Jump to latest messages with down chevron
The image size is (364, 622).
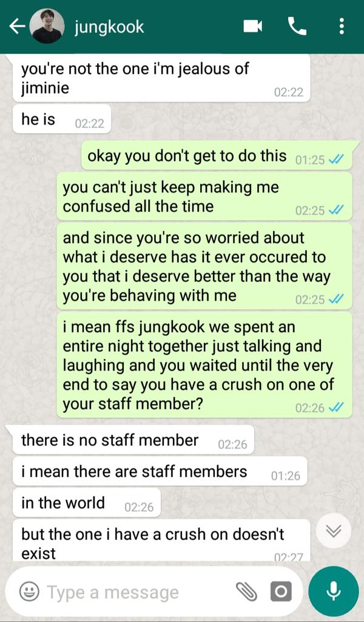pos(334,531)
